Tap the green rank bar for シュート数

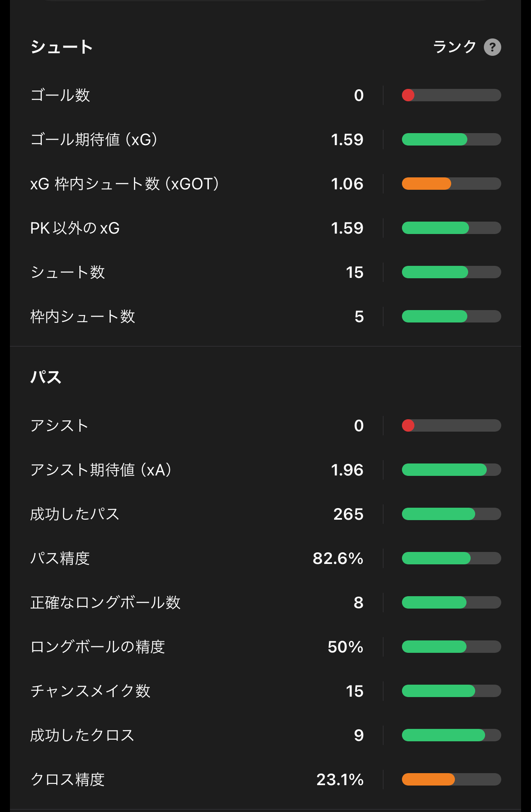coord(451,272)
